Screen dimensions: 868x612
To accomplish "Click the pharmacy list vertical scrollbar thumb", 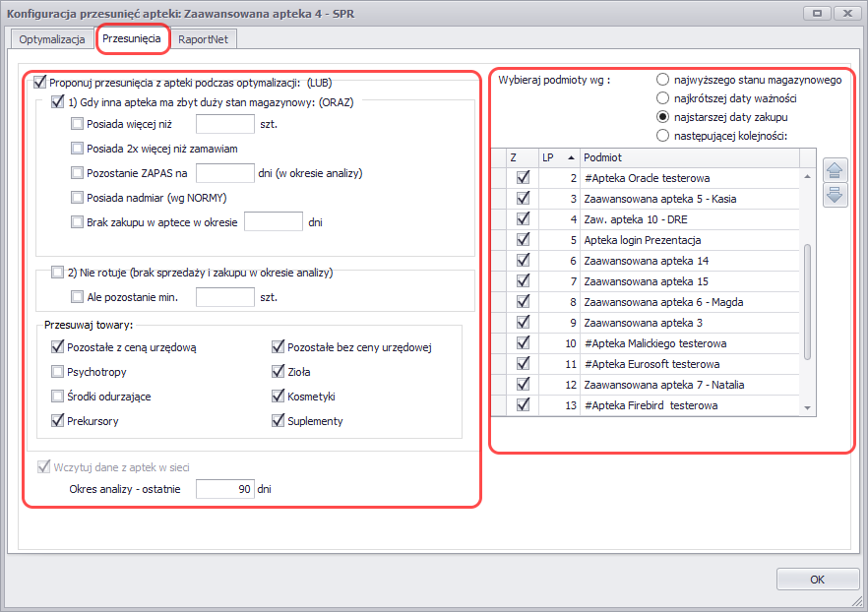I will [808, 300].
